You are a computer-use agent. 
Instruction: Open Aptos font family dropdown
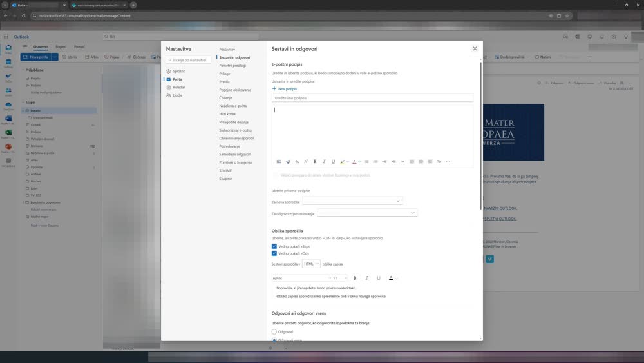click(x=301, y=278)
